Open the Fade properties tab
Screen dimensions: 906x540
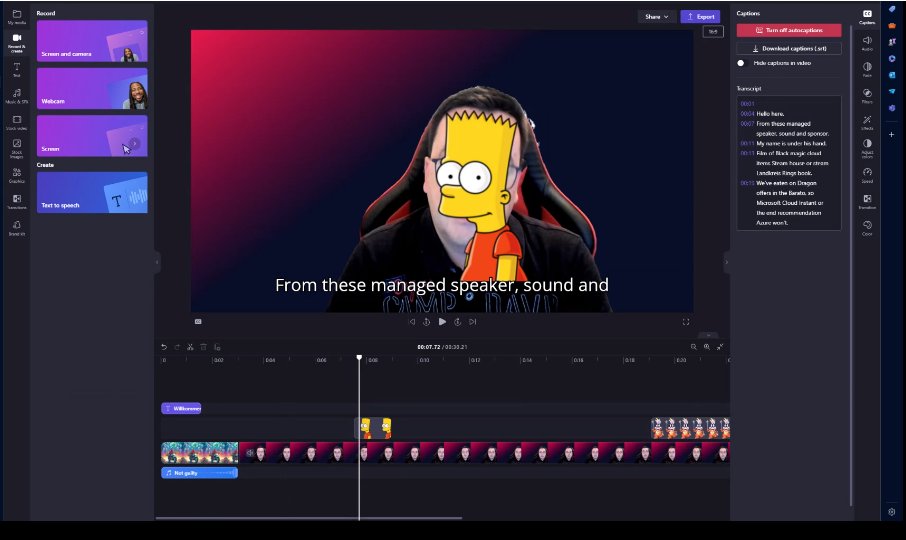click(x=867, y=69)
